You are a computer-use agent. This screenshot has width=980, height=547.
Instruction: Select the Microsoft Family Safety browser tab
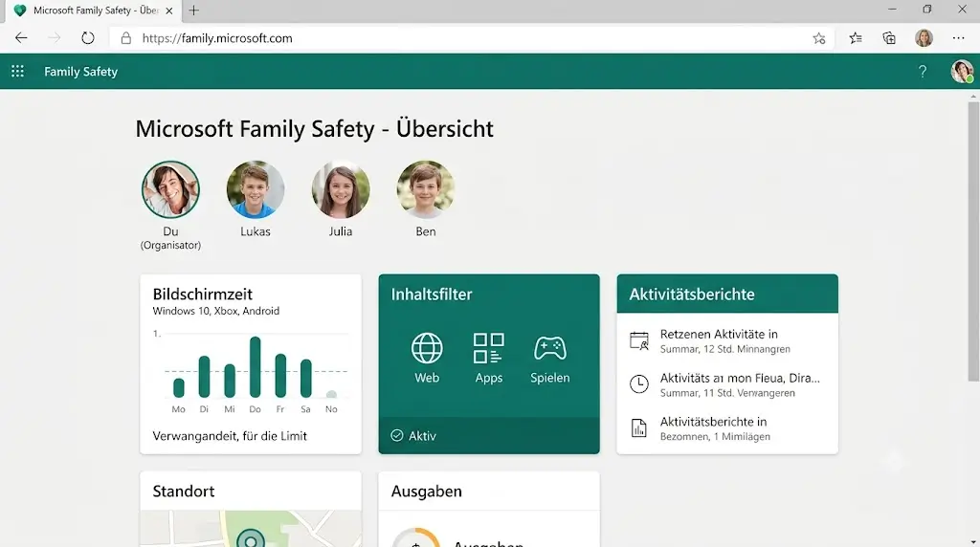[91, 11]
